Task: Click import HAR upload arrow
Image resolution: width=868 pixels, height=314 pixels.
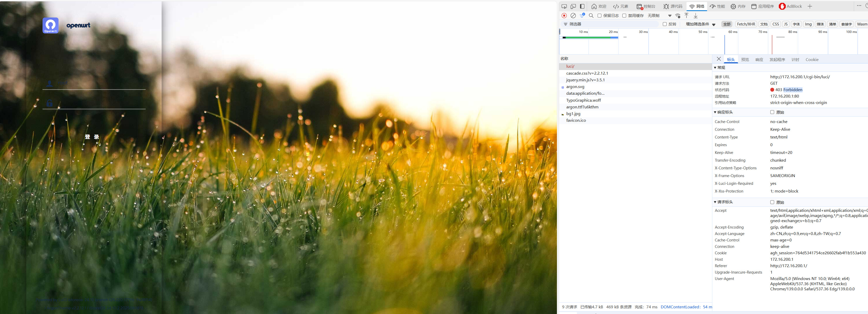Action: click(686, 15)
